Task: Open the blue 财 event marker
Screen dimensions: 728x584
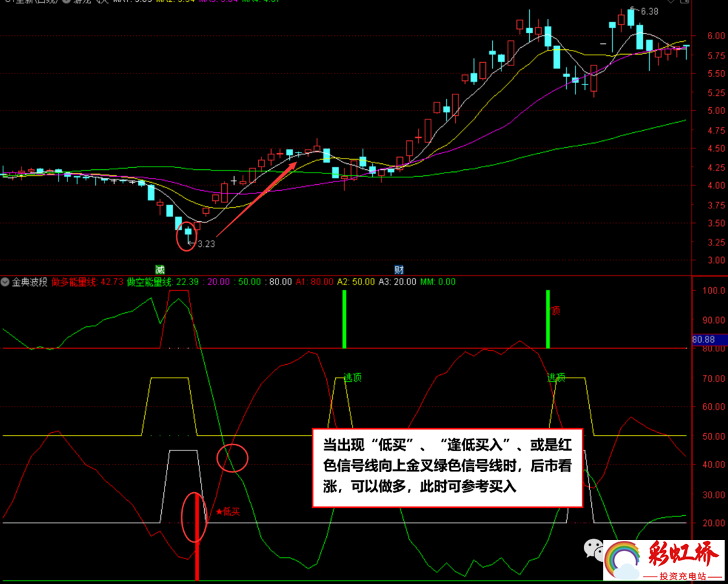Action: [x=398, y=270]
